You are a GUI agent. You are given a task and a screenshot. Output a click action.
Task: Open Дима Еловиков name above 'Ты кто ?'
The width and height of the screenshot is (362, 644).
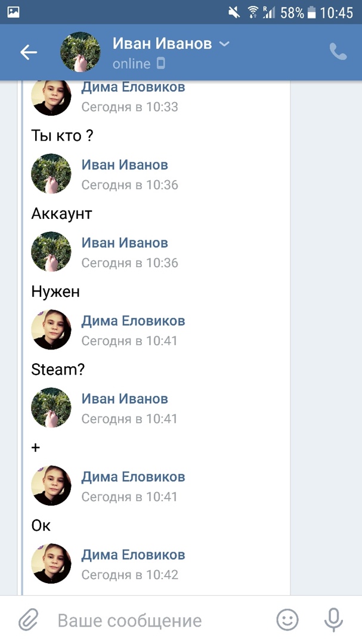(x=133, y=87)
